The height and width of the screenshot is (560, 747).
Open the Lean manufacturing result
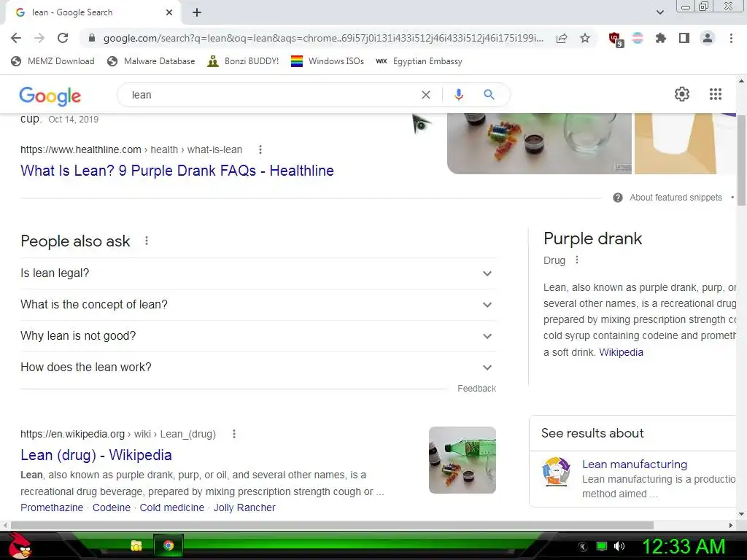point(635,464)
